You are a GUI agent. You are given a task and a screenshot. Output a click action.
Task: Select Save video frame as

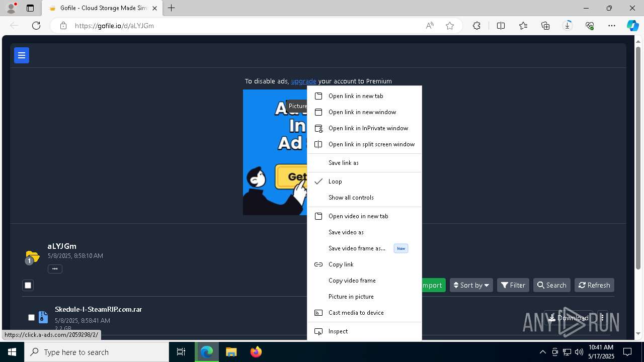pyautogui.click(x=364, y=248)
